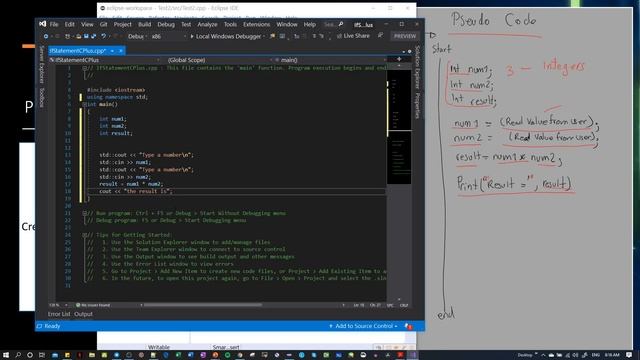Click the Save file toolbar icon

(86, 36)
